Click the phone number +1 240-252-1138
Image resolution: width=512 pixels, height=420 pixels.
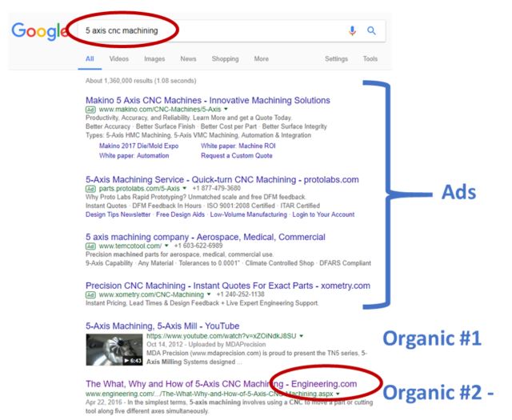[241, 294]
